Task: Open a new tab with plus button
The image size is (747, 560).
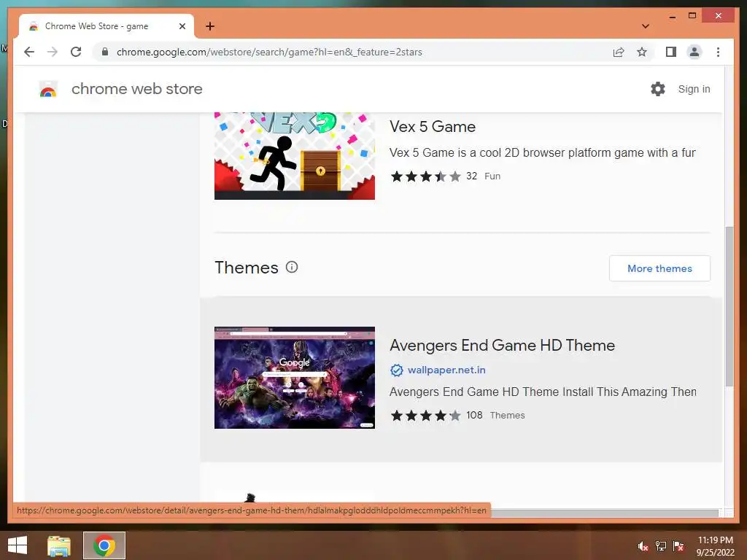Action: (210, 26)
